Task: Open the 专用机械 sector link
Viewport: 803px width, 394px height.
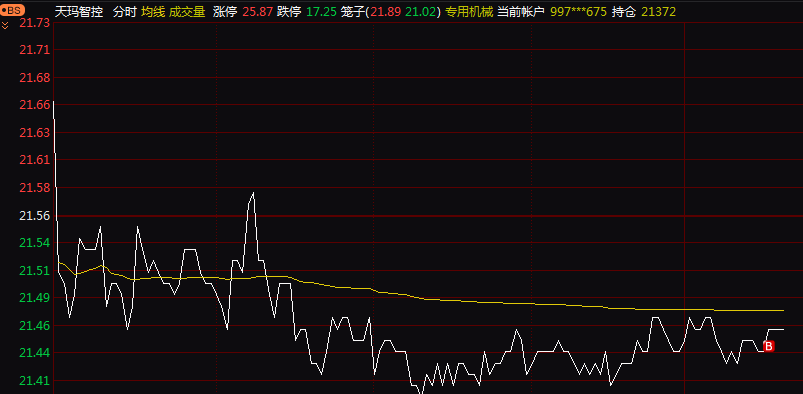Action: point(469,12)
